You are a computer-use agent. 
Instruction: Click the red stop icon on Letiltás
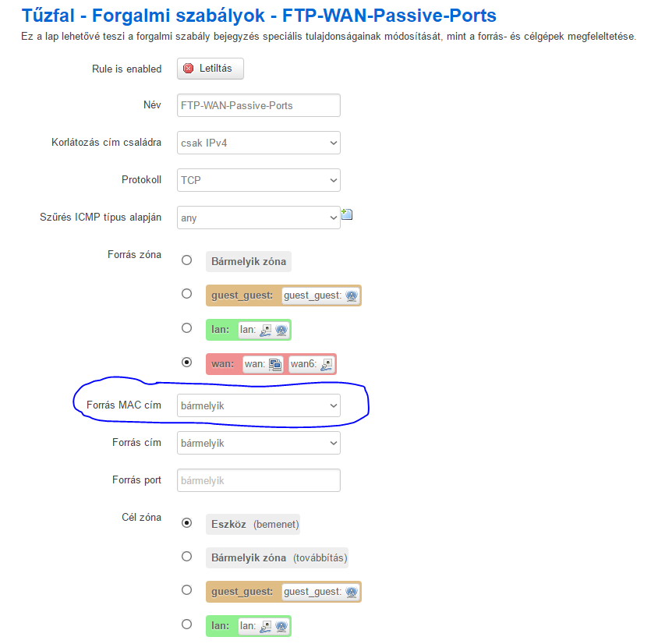pyautogui.click(x=189, y=69)
